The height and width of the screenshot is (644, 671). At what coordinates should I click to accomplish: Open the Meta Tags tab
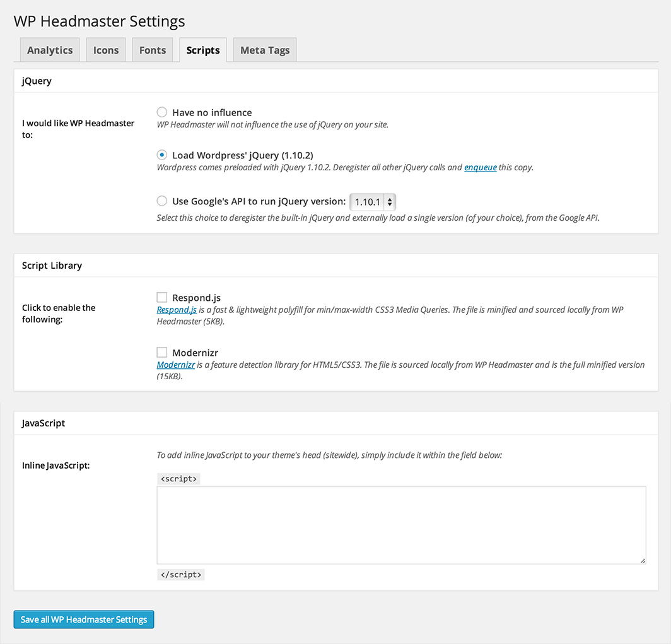click(x=265, y=50)
